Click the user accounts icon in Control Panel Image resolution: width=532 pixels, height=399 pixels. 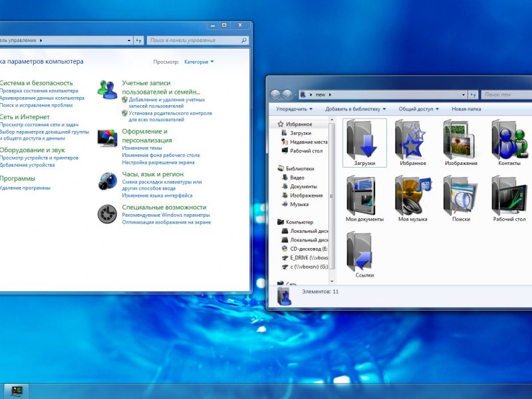coord(107,90)
